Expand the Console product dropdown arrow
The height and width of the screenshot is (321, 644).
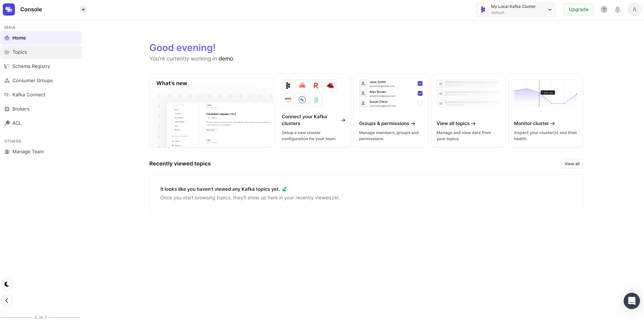[83, 9]
